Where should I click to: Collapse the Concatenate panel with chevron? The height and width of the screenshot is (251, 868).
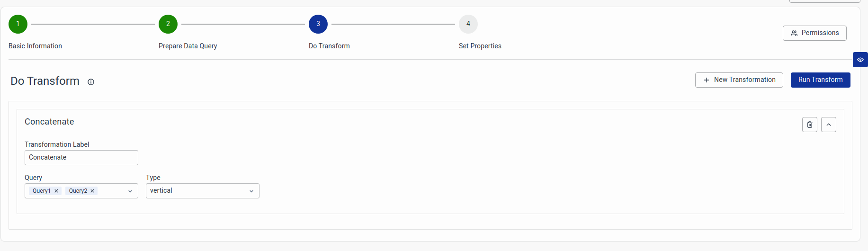[x=829, y=125]
